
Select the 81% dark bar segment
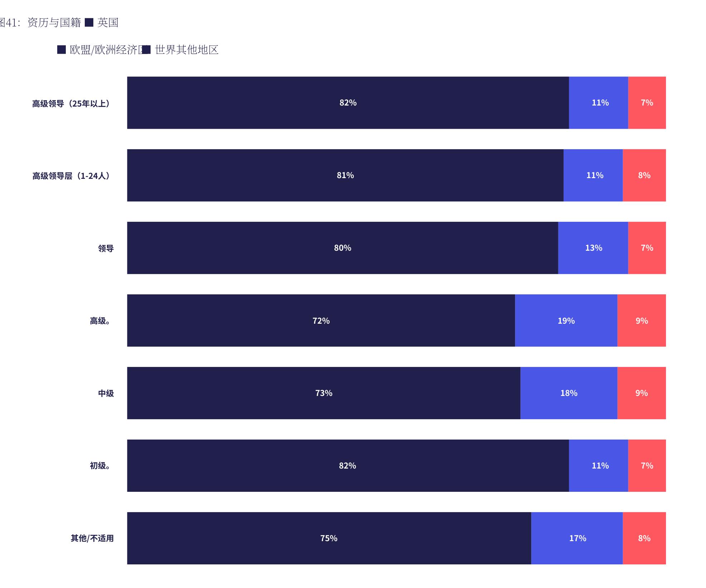(345, 175)
